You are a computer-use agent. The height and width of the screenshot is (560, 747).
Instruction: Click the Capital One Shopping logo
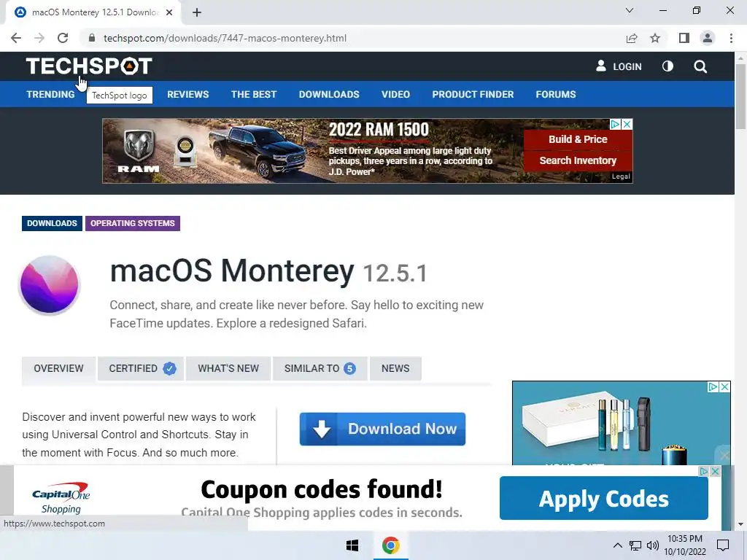pos(61,498)
